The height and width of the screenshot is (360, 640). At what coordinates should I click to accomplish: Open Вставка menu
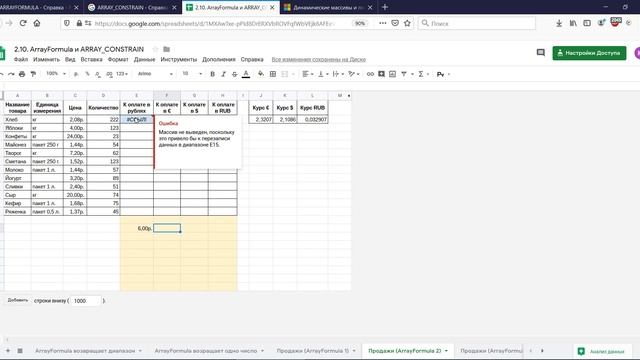point(91,60)
